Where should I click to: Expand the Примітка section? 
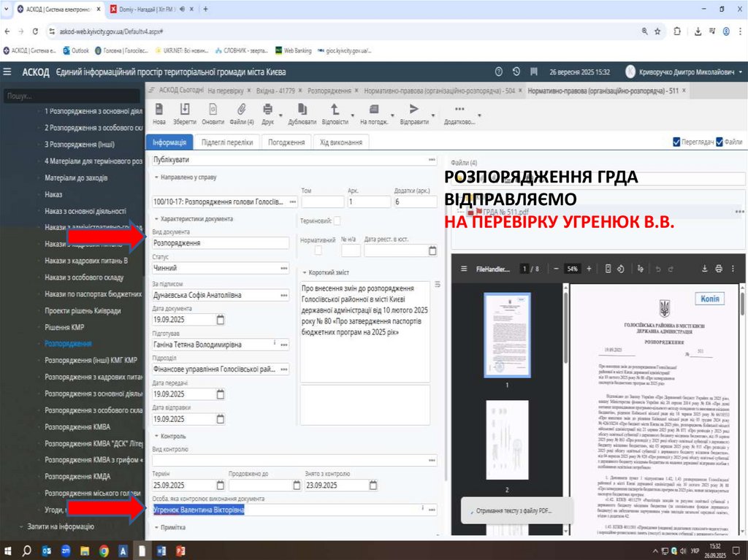pos(156,526)
